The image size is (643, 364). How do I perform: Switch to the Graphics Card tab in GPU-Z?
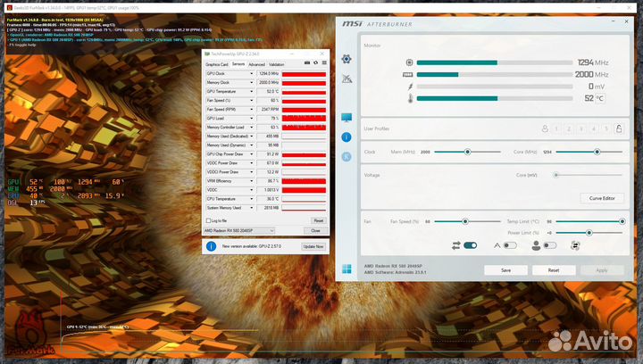point(217,65)
